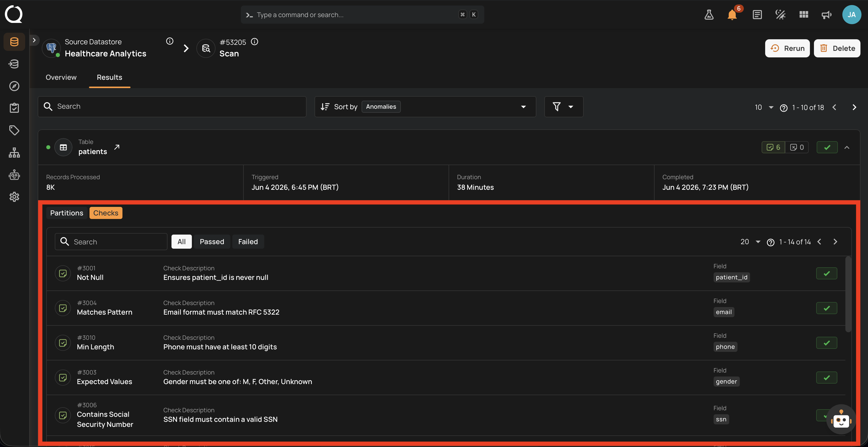The image size is (868, 447).
Task: Open the robot agent sidebar icon
Action: [14, 175]
